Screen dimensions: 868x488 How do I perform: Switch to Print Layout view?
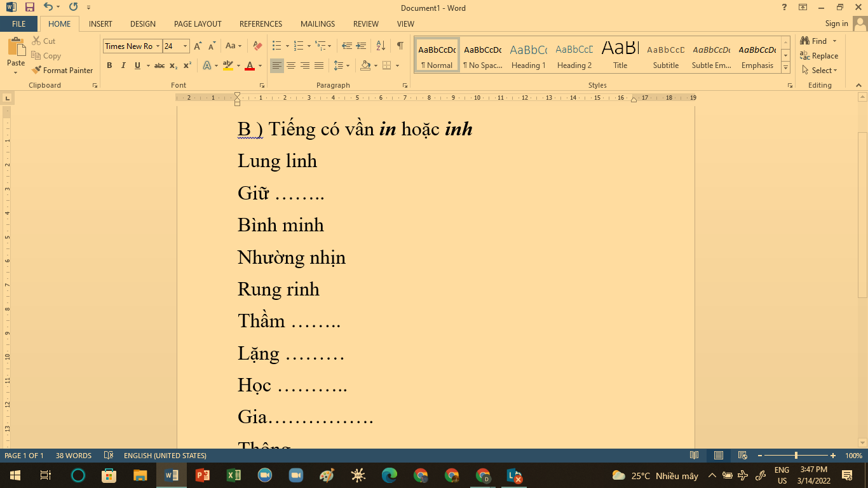tap(719, 456)
